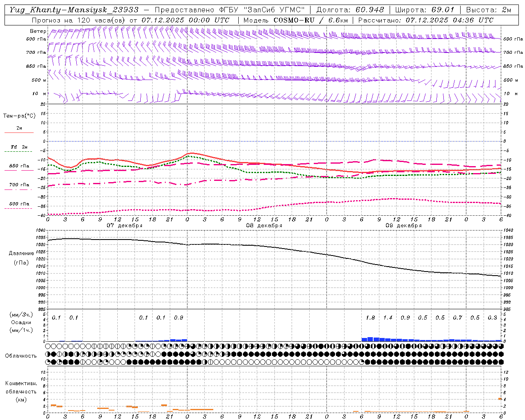Click the Ветер panel label
Image resolution: width=525 pixels, height=420 pixels.
point(38,31)
